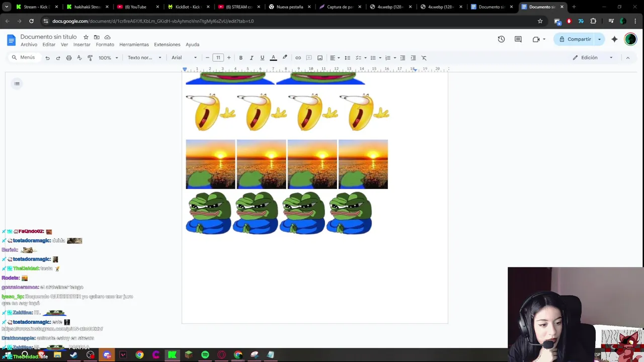Open the Ver menu
This screenshot has width=644, height=362.
[x=64, y=45]
